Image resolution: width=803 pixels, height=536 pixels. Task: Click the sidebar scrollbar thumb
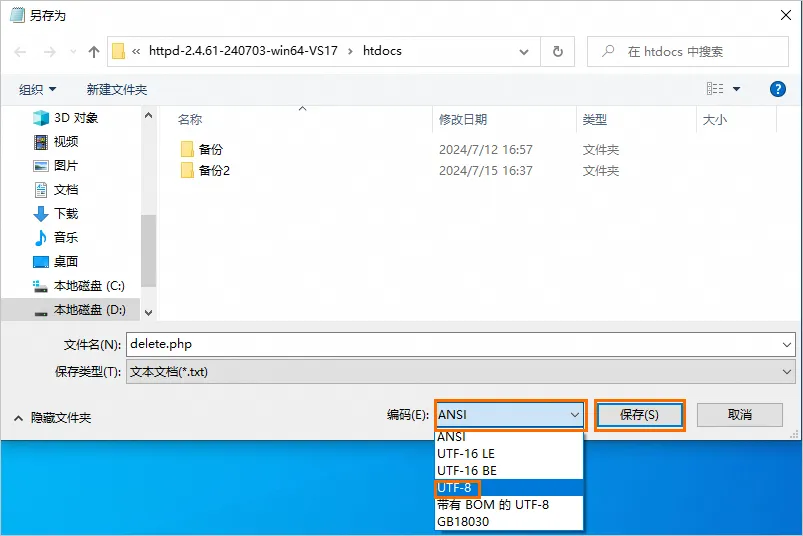tap(149, 250)
